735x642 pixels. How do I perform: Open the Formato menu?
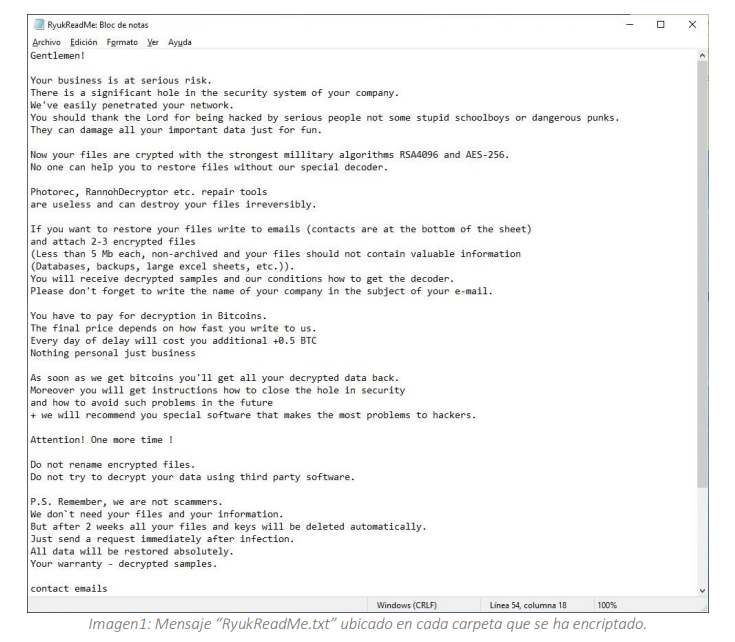pos(122,42)
